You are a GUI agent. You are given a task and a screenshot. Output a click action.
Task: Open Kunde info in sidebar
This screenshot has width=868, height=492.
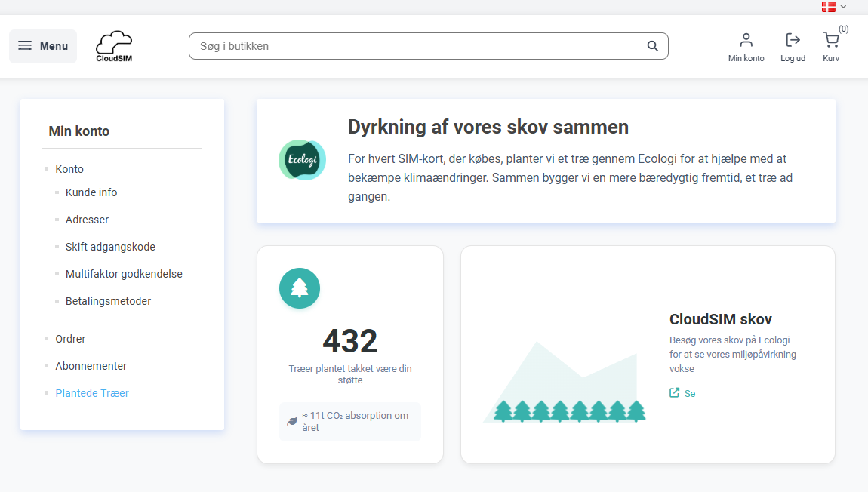click(91, 192)
